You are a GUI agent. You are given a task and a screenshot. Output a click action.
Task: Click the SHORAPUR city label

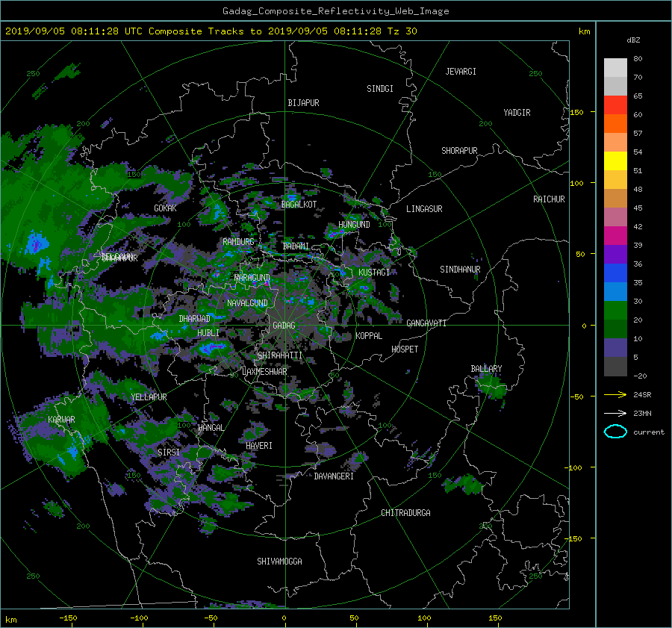coord(459,151)
